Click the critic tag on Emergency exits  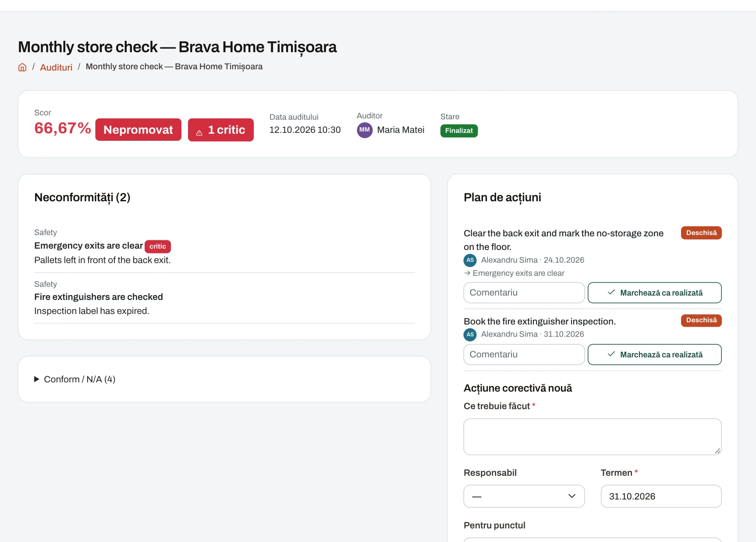click(158, 246)
